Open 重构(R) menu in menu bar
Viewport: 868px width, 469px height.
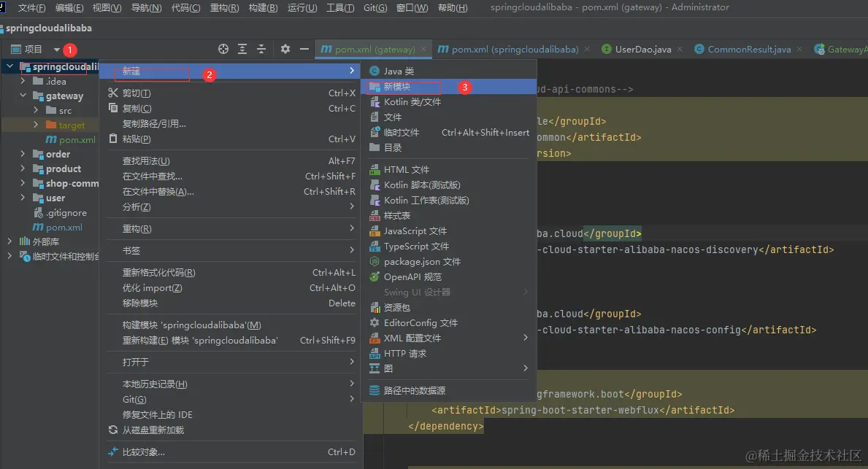[225, 8]
